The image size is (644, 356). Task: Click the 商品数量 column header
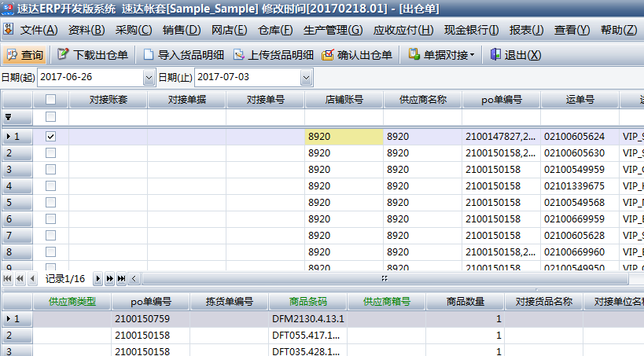466,302
